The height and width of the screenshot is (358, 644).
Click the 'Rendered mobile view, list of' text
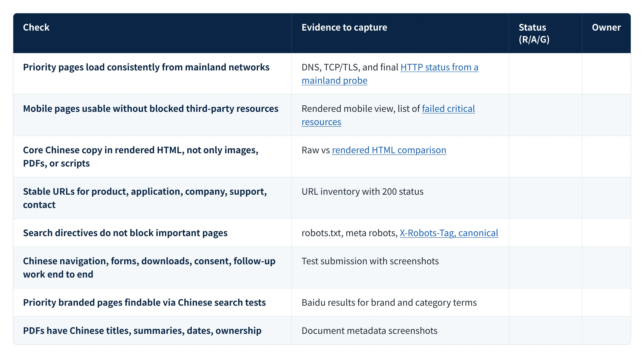point(360,109)
